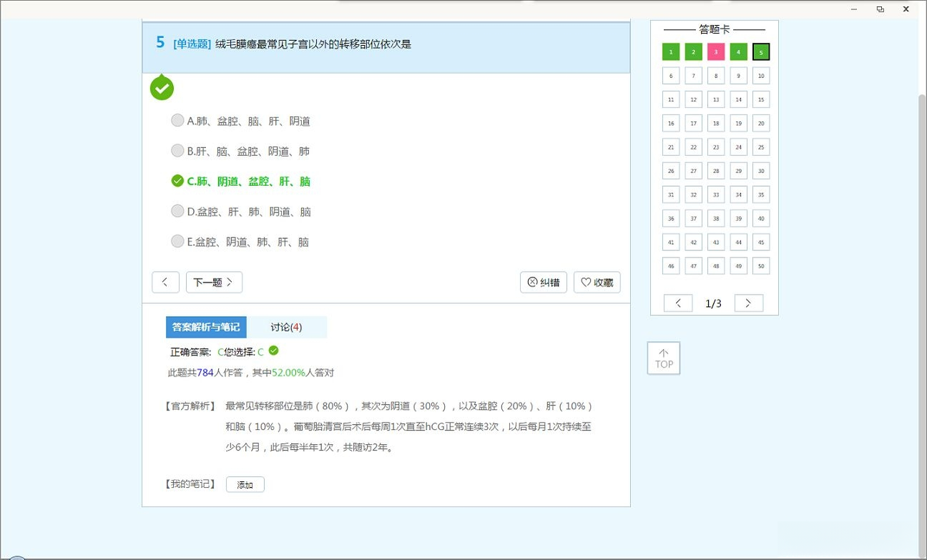927x560 pixels.
Task: Jump to question 37 in answer card
Action: point(693,218)
